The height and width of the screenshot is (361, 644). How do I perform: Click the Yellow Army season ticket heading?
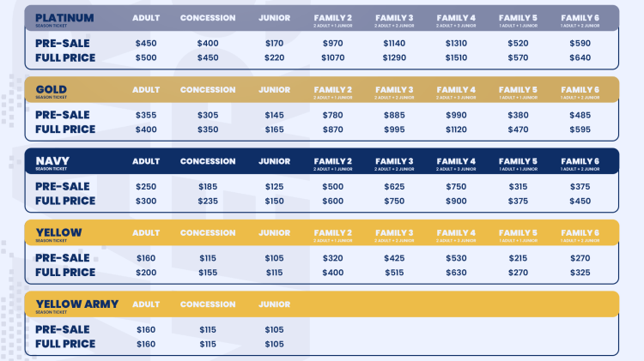coord(77,304)
